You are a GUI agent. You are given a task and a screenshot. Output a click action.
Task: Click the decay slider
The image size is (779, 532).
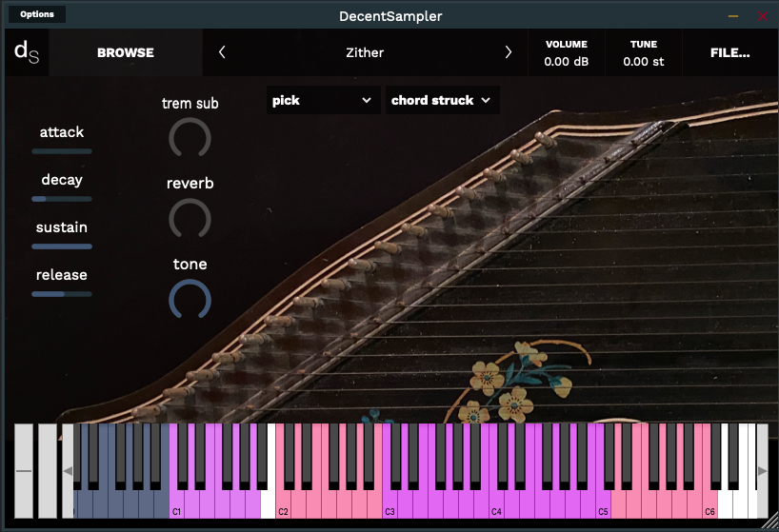[62, 199]
